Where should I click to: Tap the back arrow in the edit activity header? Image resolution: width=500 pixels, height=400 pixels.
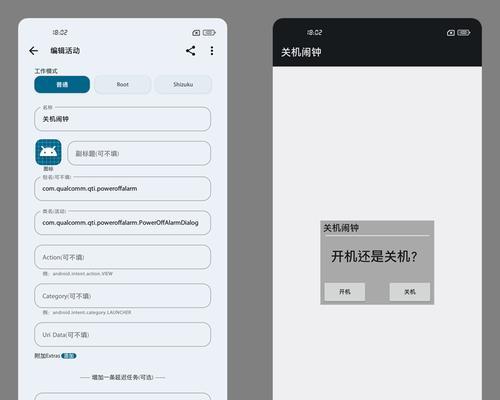33,51
